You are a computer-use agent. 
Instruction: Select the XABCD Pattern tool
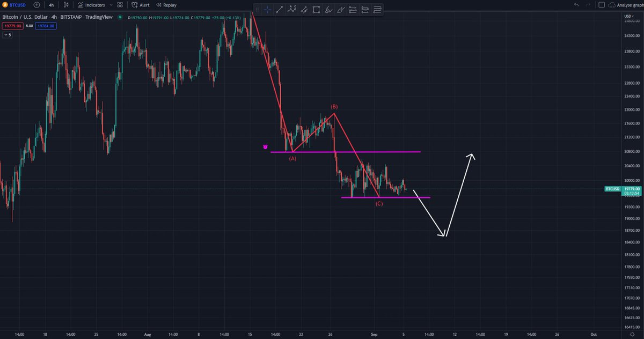[291, 9]
